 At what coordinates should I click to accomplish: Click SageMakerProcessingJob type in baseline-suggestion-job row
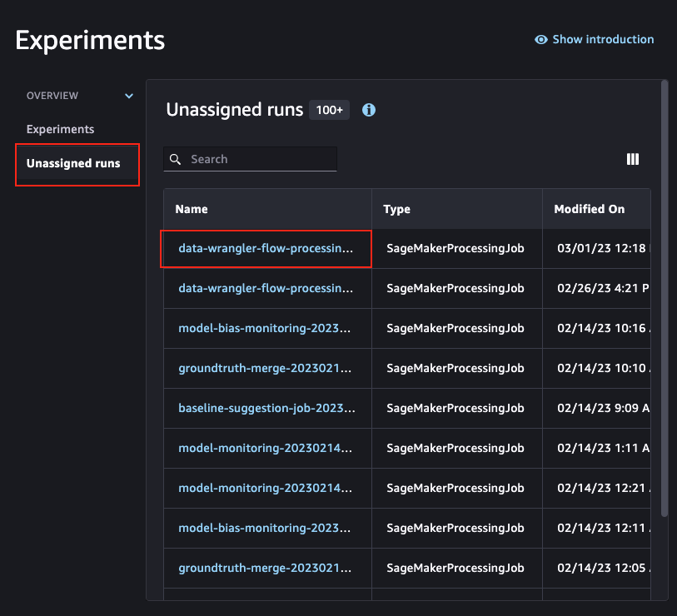tap(455, 408)
